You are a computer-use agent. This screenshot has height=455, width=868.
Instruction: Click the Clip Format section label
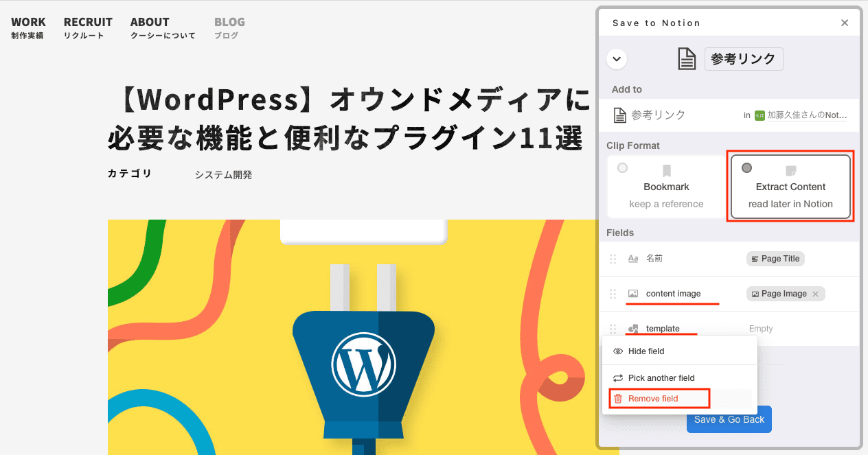tap(633, 145)
